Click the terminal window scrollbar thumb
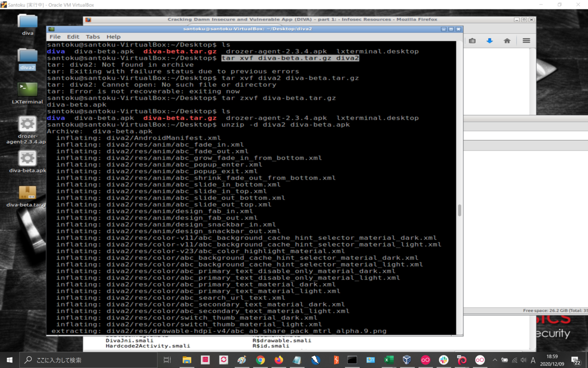The image size is (588, 368). (x=460, y=210)
